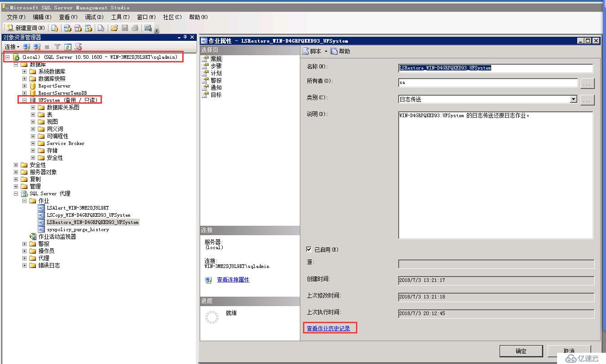Open the 查看连接属性 link
This screenshot has width=606, height=364.
coord(233,280)
